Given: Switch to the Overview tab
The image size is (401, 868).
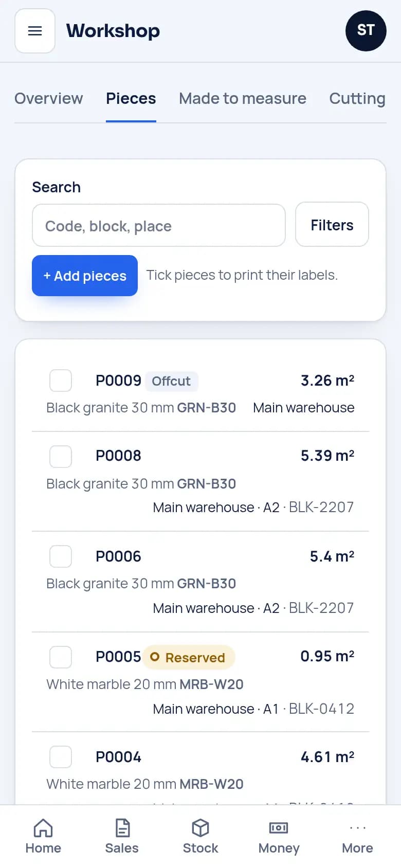Looking at the screenshot, I should pos(49,98).
